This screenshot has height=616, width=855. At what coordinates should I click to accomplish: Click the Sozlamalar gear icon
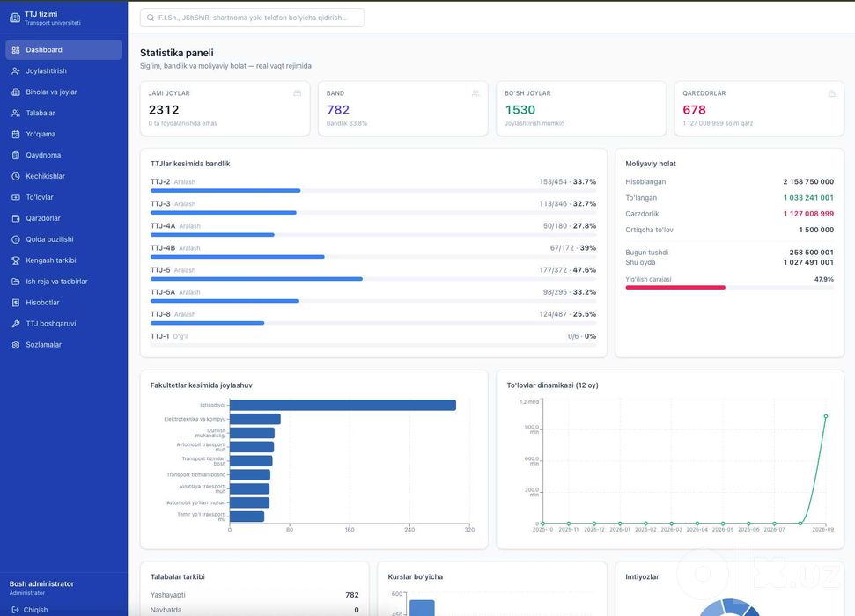(16, 345)
